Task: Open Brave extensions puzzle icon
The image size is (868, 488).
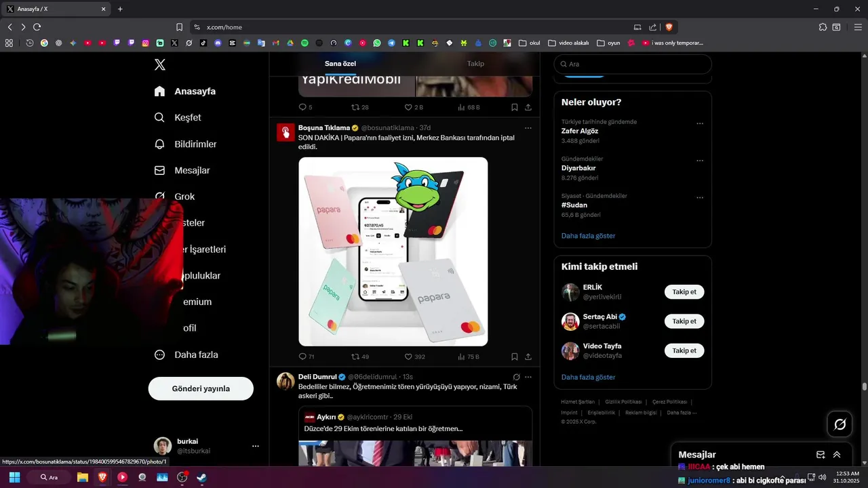Action: point(823,27)
